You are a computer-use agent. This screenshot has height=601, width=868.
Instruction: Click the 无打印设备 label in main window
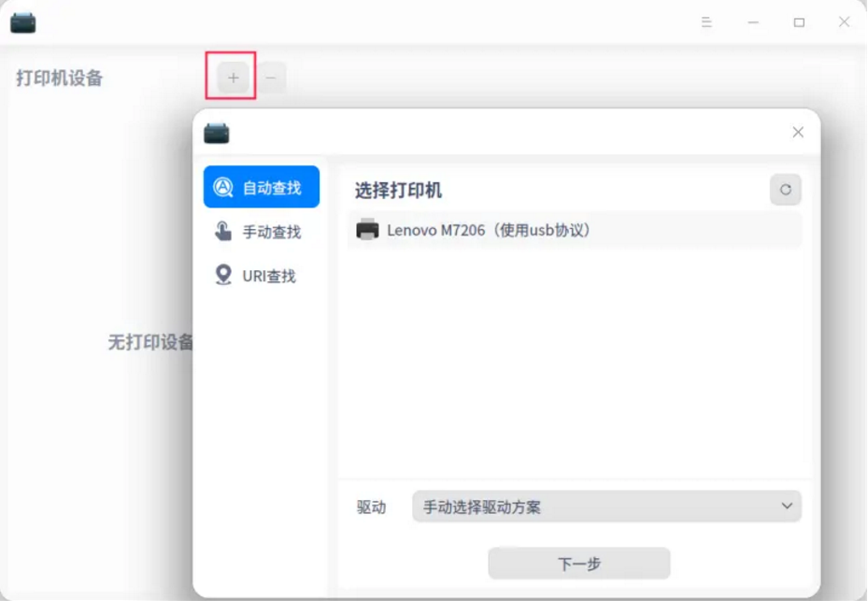pos(150,342)
